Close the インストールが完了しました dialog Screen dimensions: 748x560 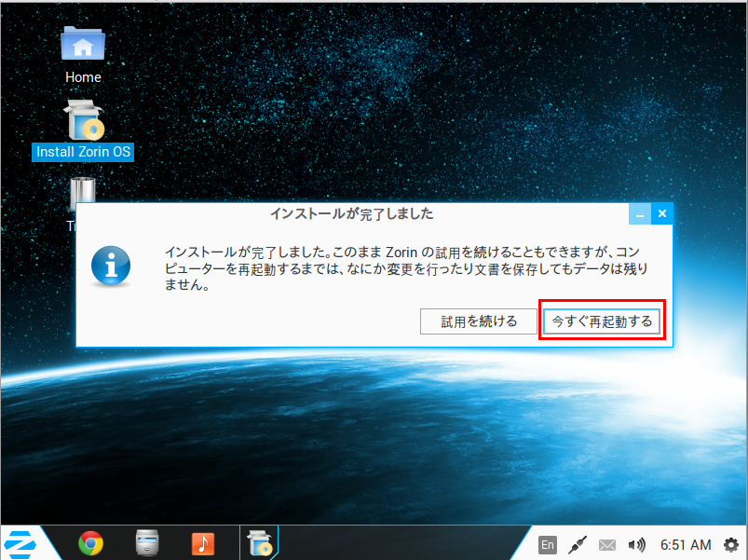pos(661,214)
